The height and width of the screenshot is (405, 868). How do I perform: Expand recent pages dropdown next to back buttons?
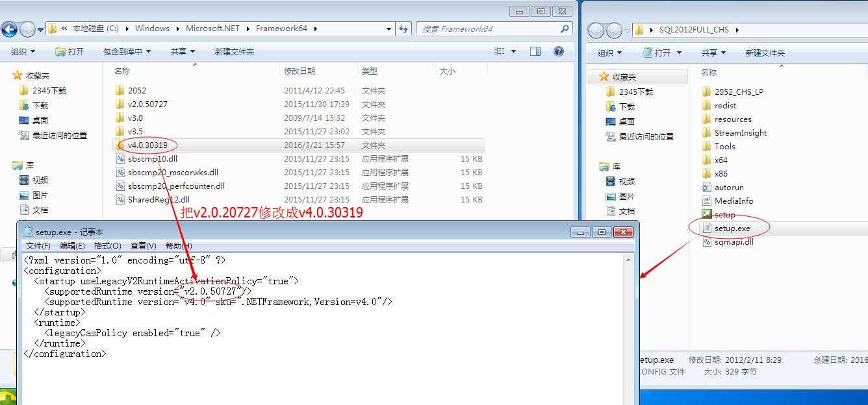click(40, 29)
